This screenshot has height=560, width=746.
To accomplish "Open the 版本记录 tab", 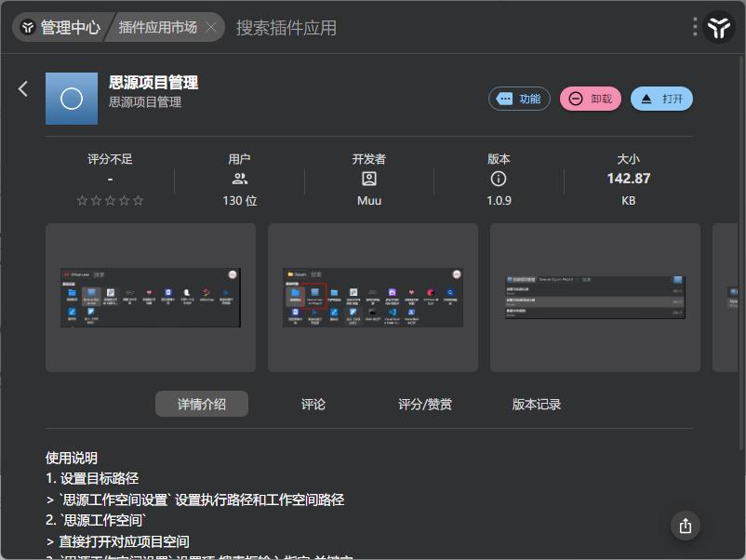I will point(537,405).
